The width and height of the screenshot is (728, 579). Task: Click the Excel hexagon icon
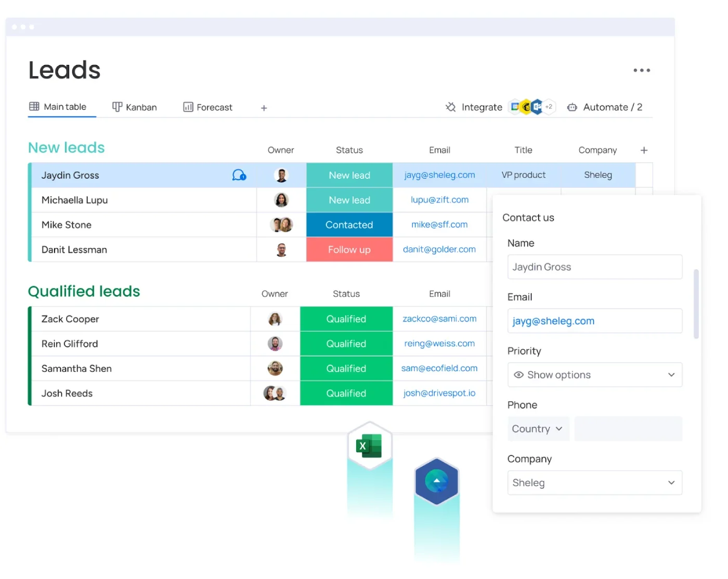[x=369, y=446]
